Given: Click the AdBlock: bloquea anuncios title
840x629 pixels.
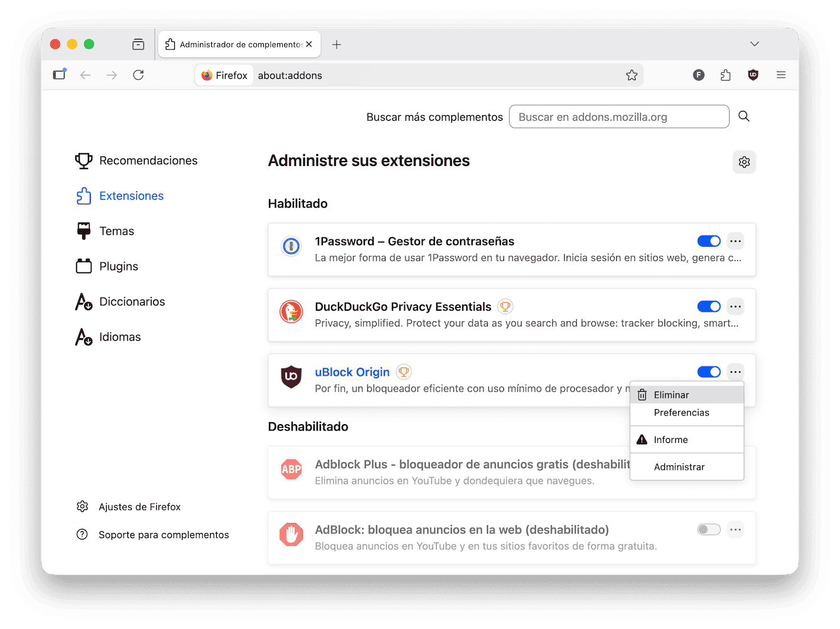Looking at the screenshot, I should tap(462, 530).
